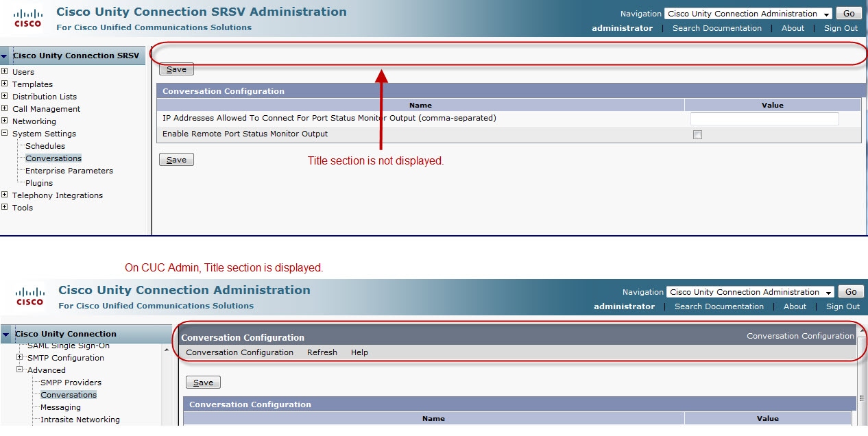The image size is (868, 436).
Task: Click the Search Documentation link in SRSV header
Action: [717, 28]
